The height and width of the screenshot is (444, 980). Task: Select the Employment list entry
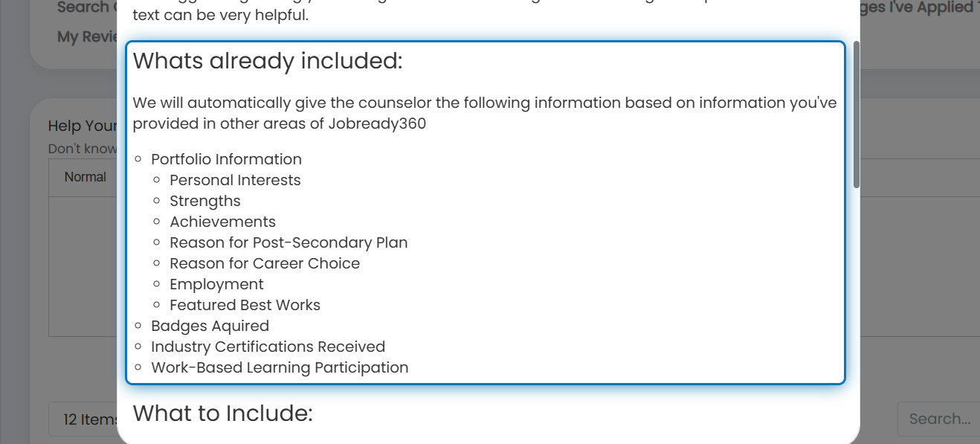point(216,284)
